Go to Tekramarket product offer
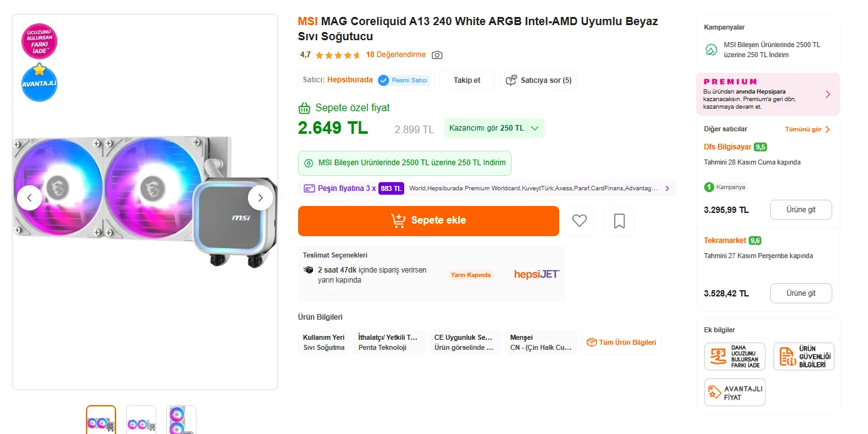 (x=800, y=293)
